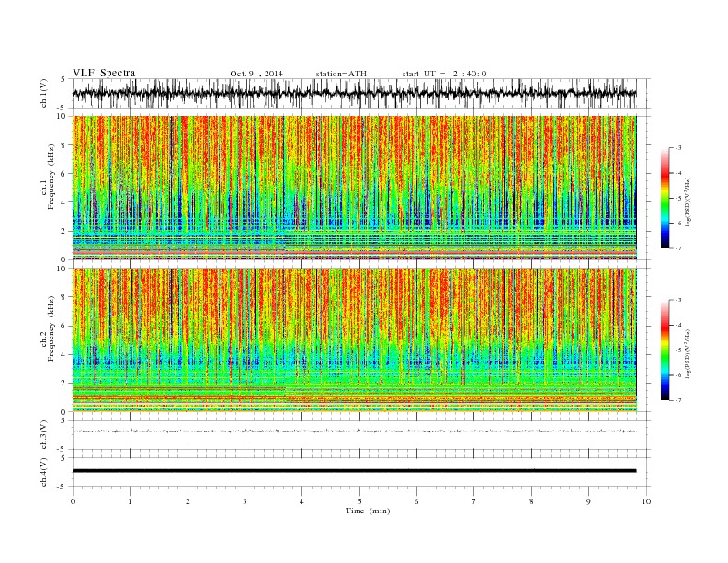
Task: Click the ch.2 frequency axis tick '2'
Action: click(x=64, y=384)
